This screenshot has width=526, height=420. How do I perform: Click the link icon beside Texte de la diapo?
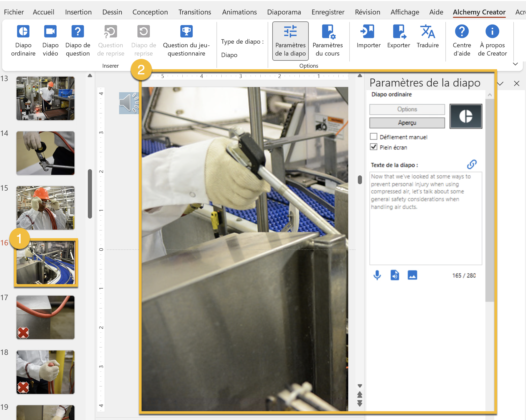pyautogui.click(x=472, y=164)
